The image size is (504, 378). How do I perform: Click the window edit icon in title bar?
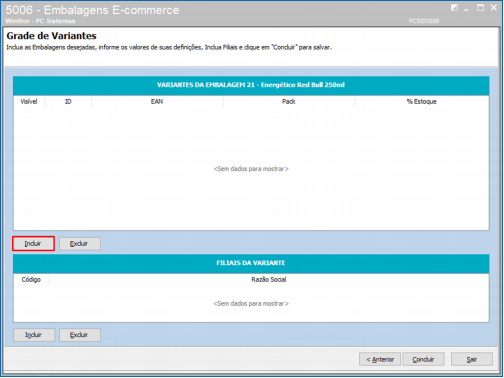point(454,8)
